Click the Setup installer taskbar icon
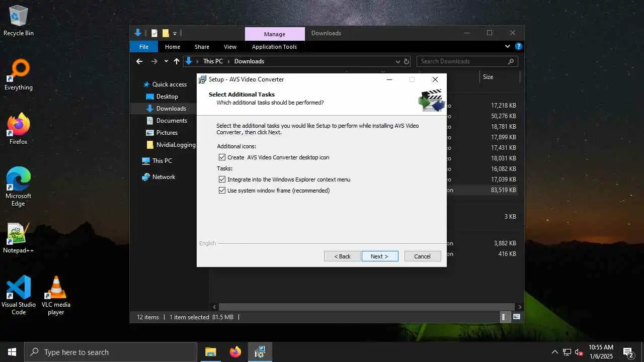The image size is (644, 362). (x=260, y=352)
